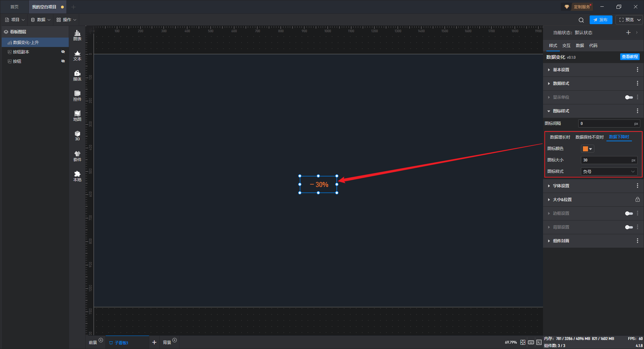The width and height of the screenshot is (644, 349).
Task: Open a new project tab
Action: pyautogui.click(x=73, y=7)
